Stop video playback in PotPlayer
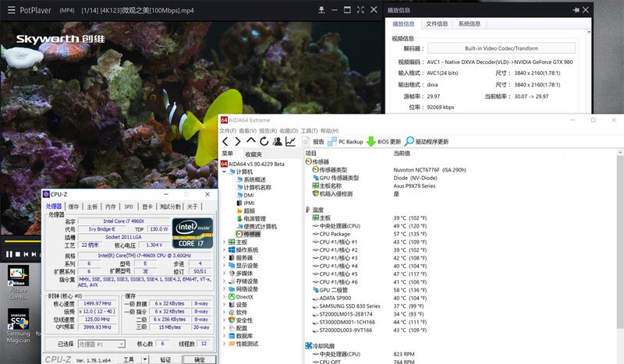 (x=19, y=254)
